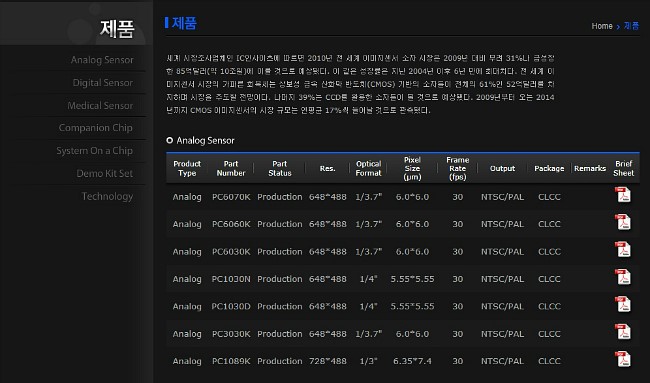Open PDF brief sheet for PC6060K

pos(623,222)
